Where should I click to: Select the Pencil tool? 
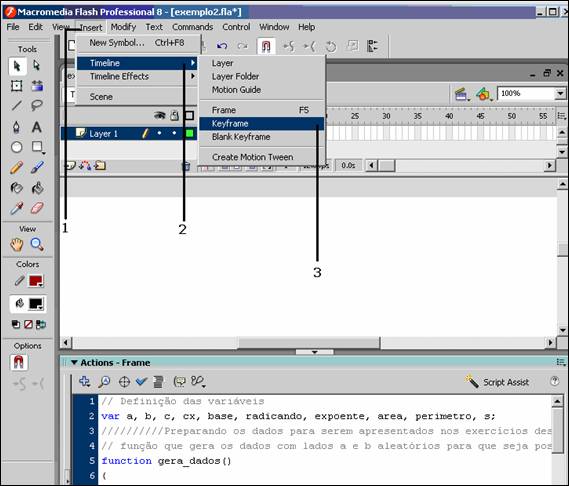point(17,168)
